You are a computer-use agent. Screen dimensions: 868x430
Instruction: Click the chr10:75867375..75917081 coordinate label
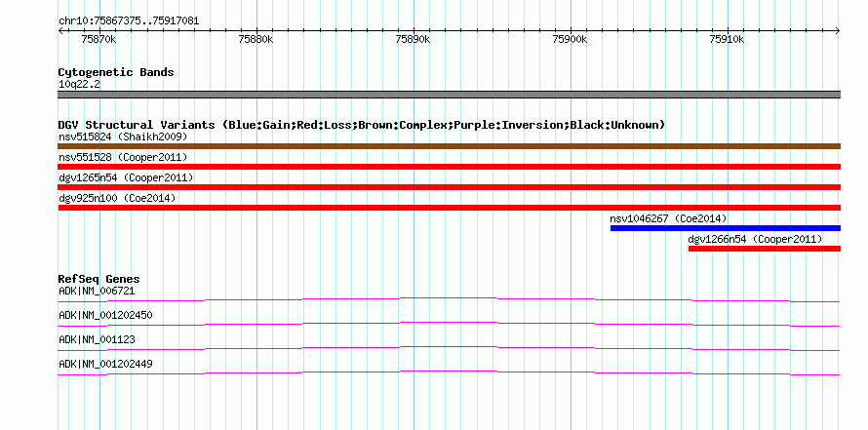click(x=129, y=21)
